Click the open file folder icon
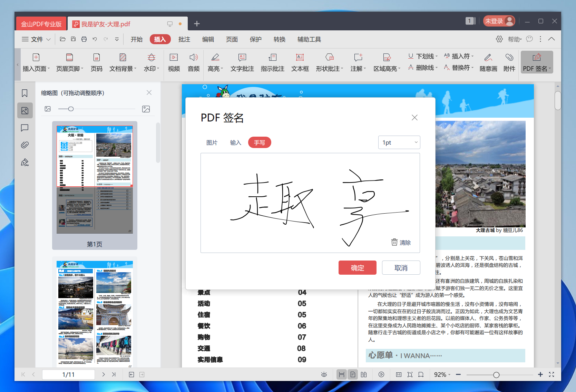Viewport: 576px width, 392px height. coord(62,39)
